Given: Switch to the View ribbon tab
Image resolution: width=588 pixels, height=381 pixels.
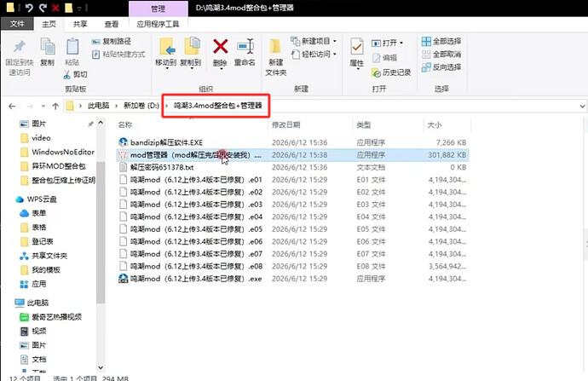Looking at the screenshot, I should pyautogui.click(x=112, y=25).
